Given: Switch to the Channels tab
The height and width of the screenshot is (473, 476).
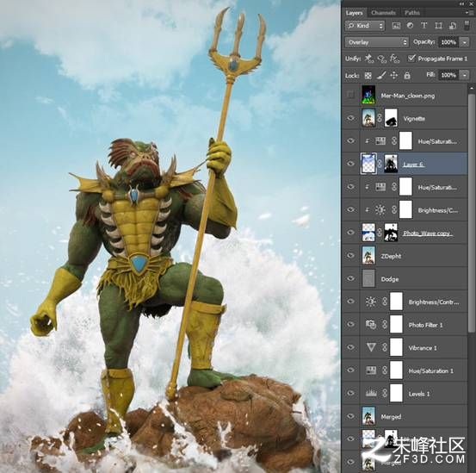Looking at the screenshot, I should click(x=383, y=13).
